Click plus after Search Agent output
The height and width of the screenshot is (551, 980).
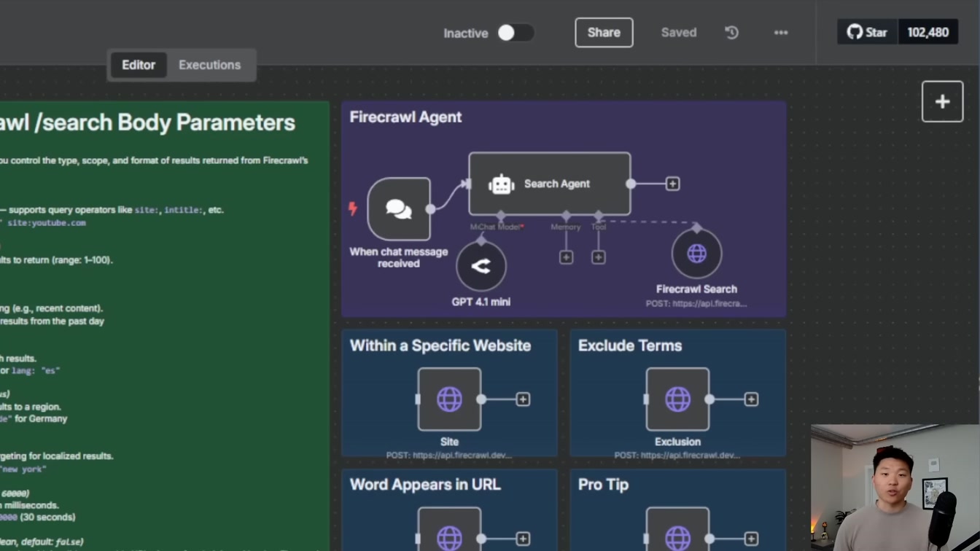tap(672, 184)
